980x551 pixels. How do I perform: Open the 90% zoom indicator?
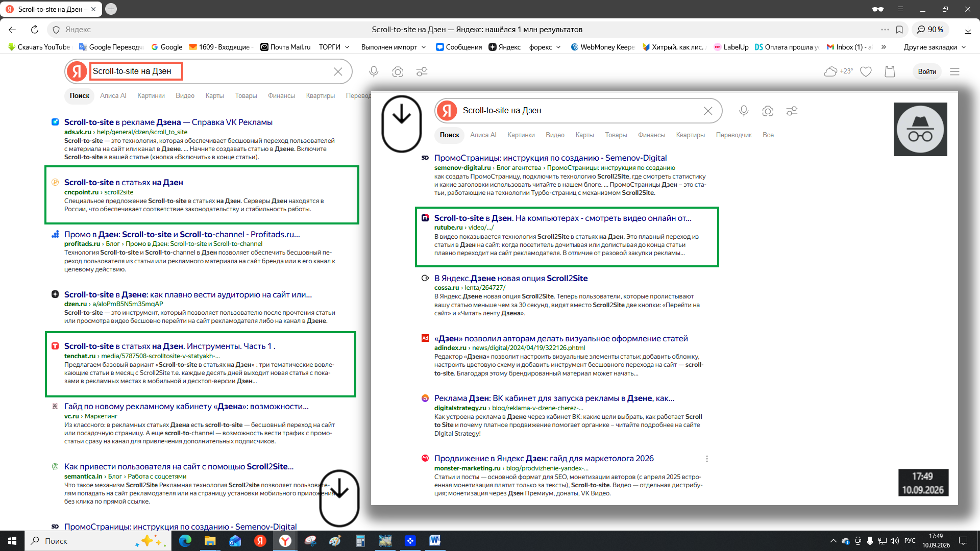[930, 30]
